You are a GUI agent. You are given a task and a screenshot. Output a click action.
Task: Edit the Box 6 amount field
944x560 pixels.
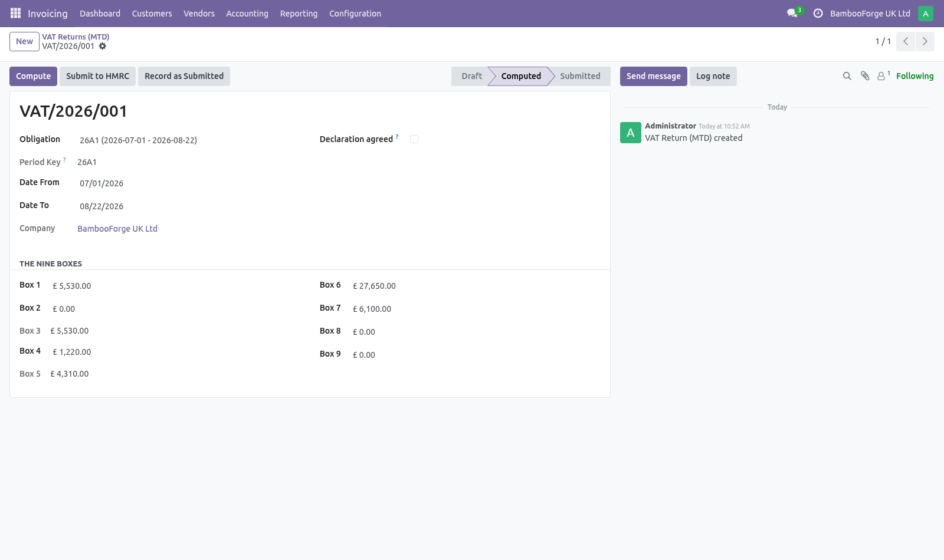click(x=476, y=286)
